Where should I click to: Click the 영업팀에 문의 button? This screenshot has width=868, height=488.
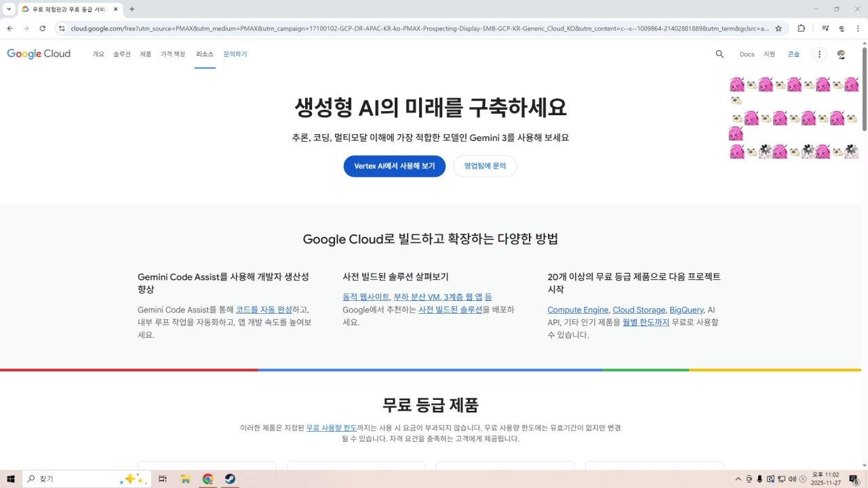[484, 165]
